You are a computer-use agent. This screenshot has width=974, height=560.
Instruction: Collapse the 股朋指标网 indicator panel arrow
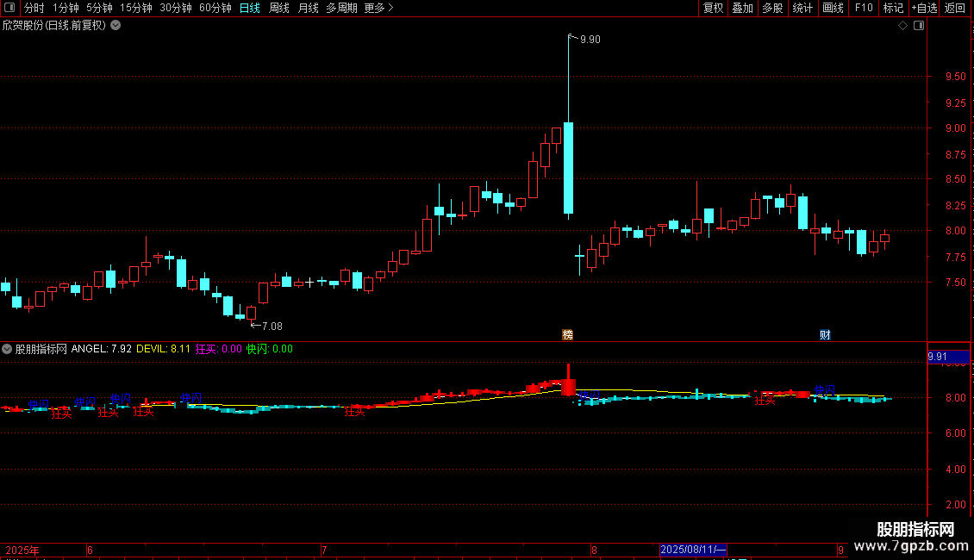point(7,349)
